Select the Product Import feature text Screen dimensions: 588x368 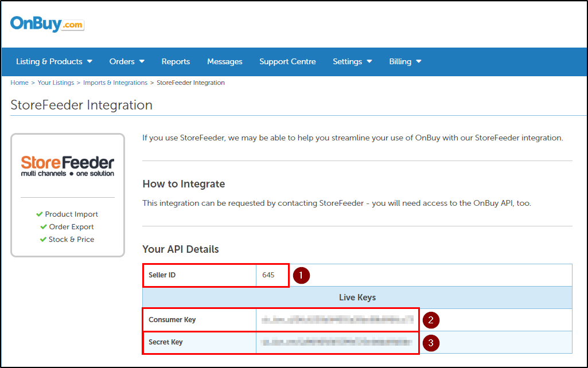click(72, 214)
